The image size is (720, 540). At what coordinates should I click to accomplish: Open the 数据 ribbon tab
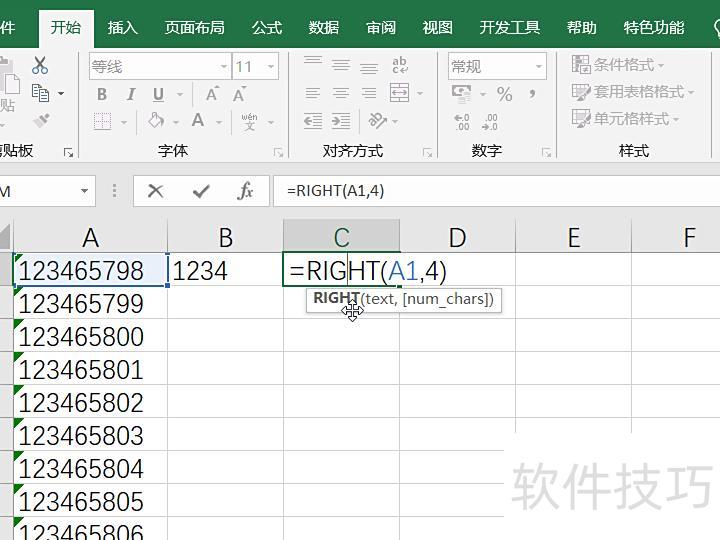pos(324,28)
